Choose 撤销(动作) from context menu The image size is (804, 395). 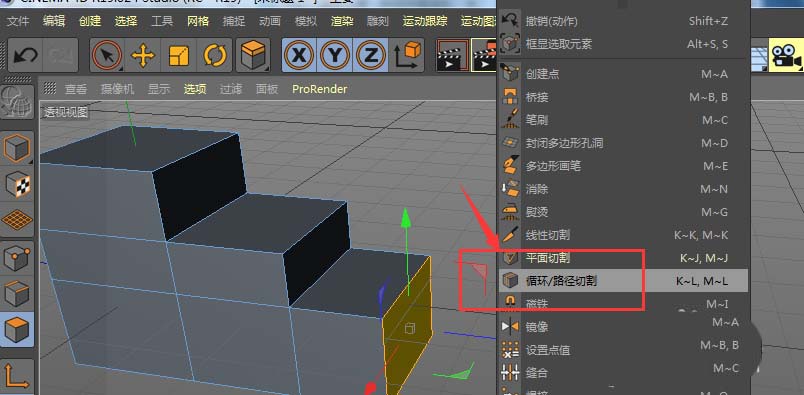pyautogui.click(x=623, y=21)
